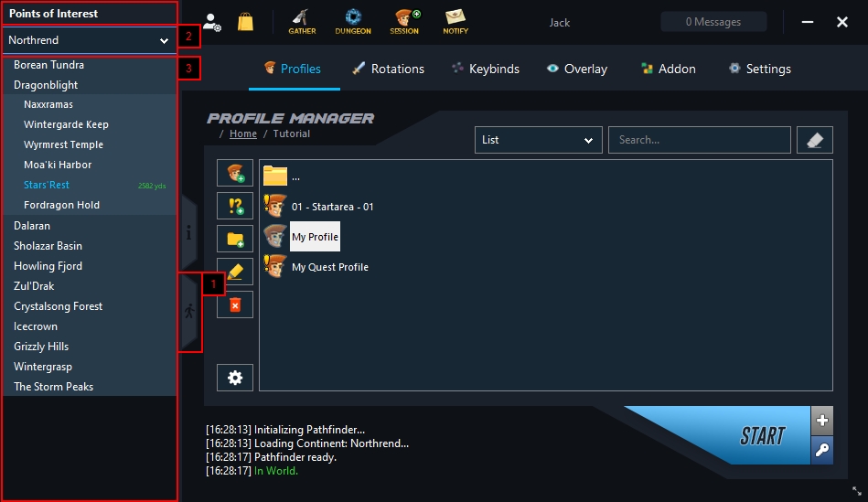The height and width of the screenshot is (502, 868).
Task: Open the user account settings icon
Action: pos(212,22)
